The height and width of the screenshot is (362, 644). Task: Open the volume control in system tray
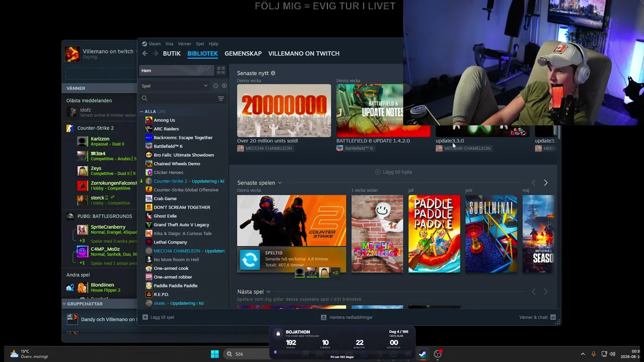[x=612, y=354]
